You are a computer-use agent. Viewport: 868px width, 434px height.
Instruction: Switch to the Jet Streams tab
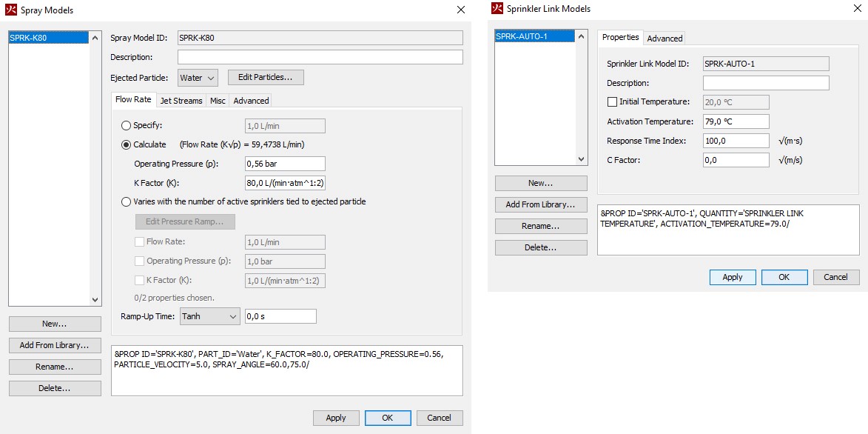pyautogui.click(x=181, y=101)
